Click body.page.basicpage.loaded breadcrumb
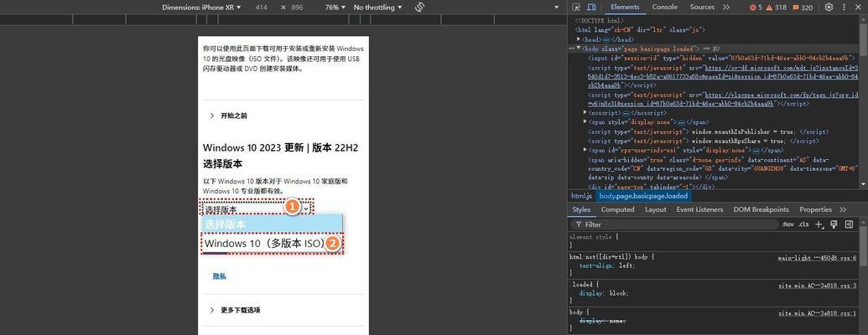This screenshot has height=335, width=868. [644, 196]
